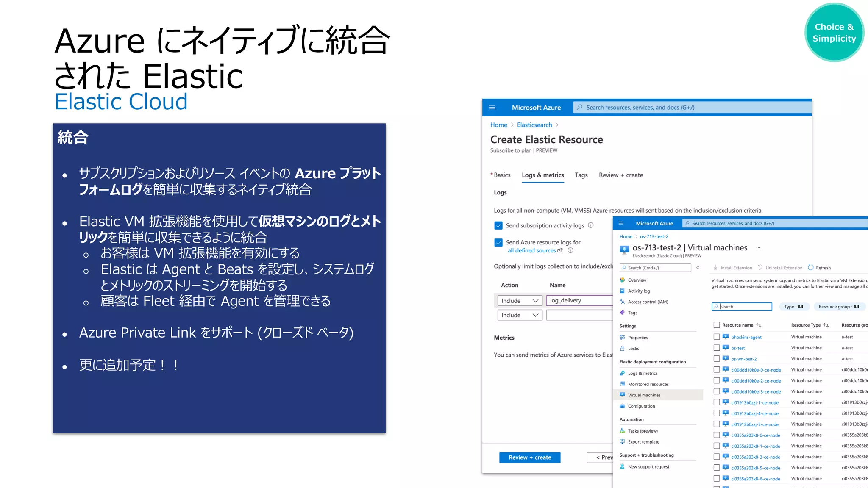Screen dimensions: 868x488
Task: Switch to Basics tab
Action: tap(501, 175)
